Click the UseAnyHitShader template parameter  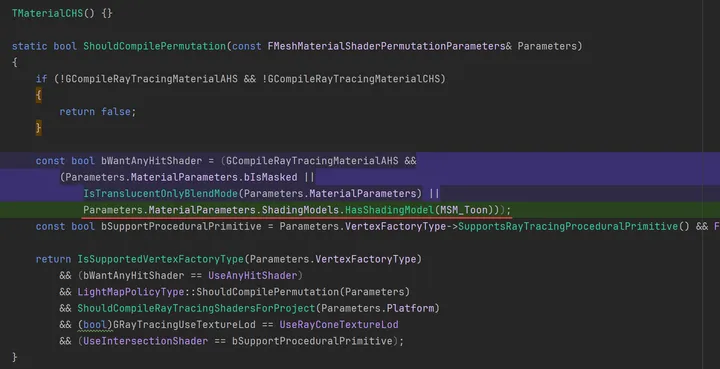(253, 276)
